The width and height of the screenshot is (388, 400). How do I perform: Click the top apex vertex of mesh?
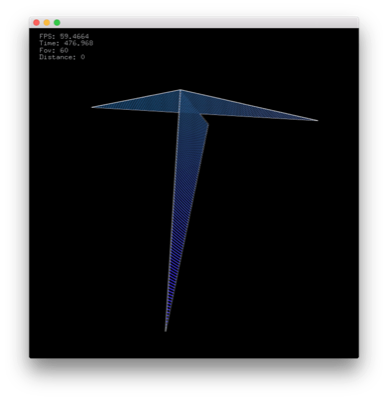tap(180, 90)
